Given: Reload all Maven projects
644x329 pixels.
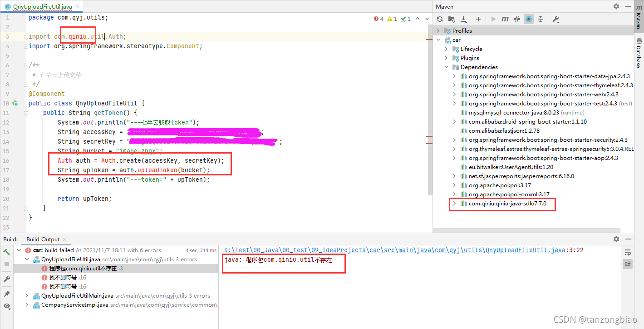Looking at the screenshot, I should 439,19.
